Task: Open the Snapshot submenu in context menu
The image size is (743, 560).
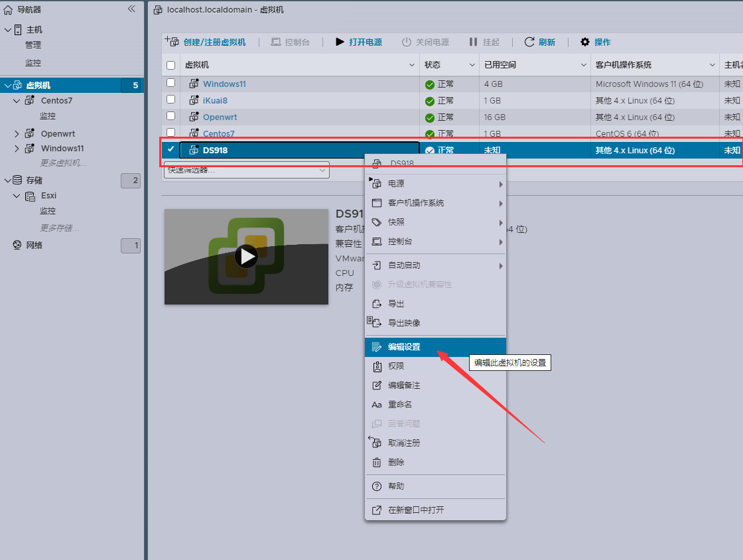Action: pyautogui.click(x=397, y=222)
